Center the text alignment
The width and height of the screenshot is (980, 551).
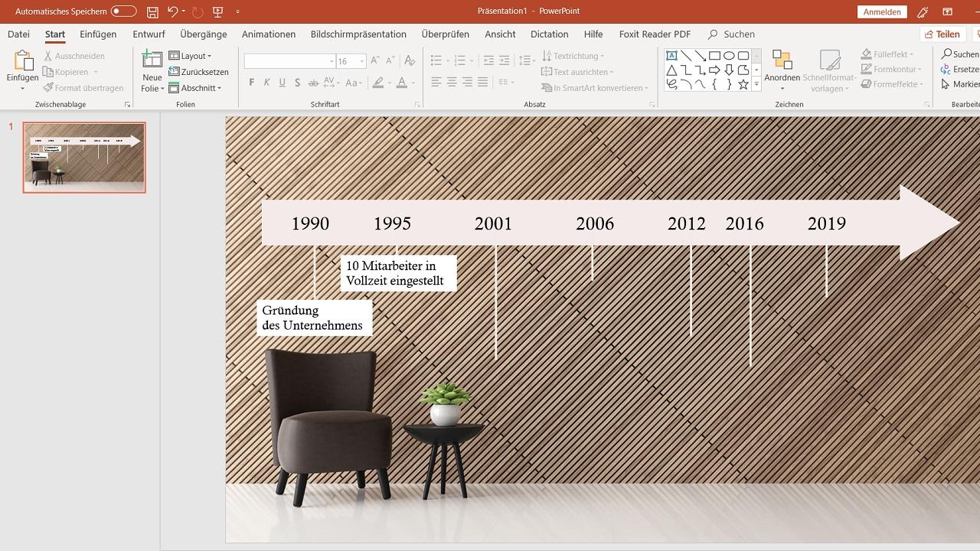click(452, 82)
